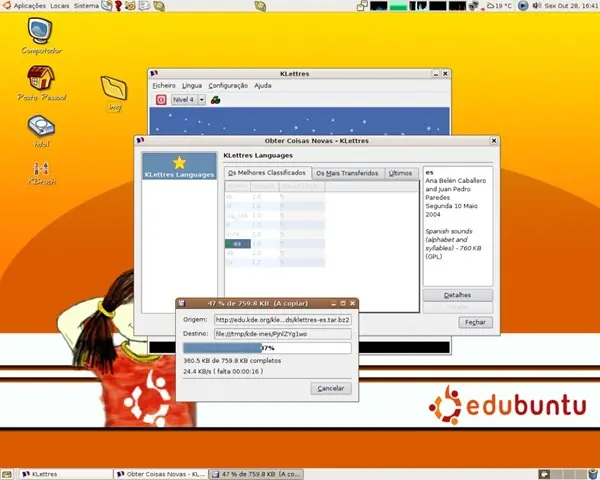This screenshot has width=600, height=480.
Task: Open the Nível 4 level dropdown
Action: pyautogui.click(x=188, y=100)
